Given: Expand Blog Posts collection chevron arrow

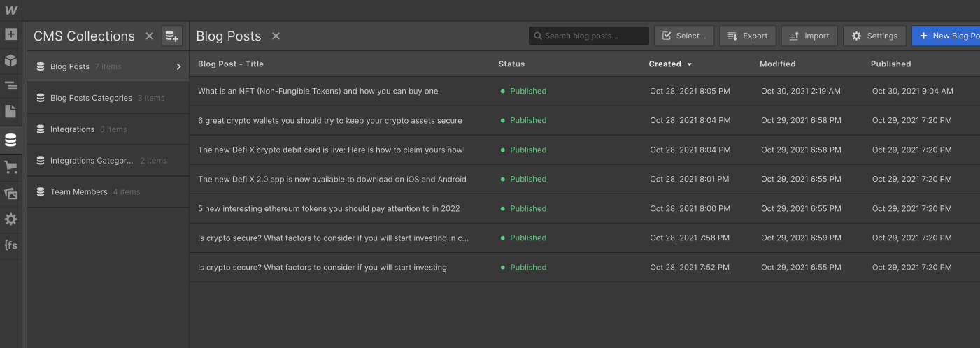Looking at the screenshot, I should [x=178, y=67].
